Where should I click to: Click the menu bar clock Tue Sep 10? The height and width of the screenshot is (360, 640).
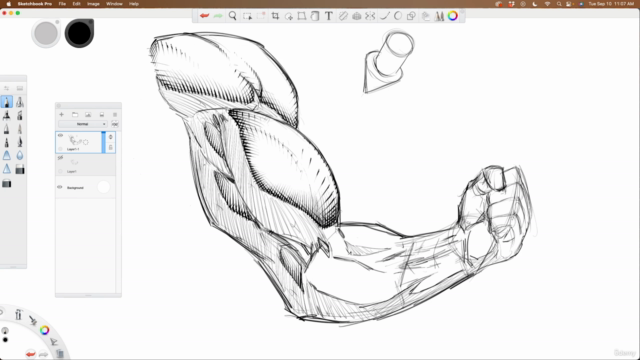[611, 4]
